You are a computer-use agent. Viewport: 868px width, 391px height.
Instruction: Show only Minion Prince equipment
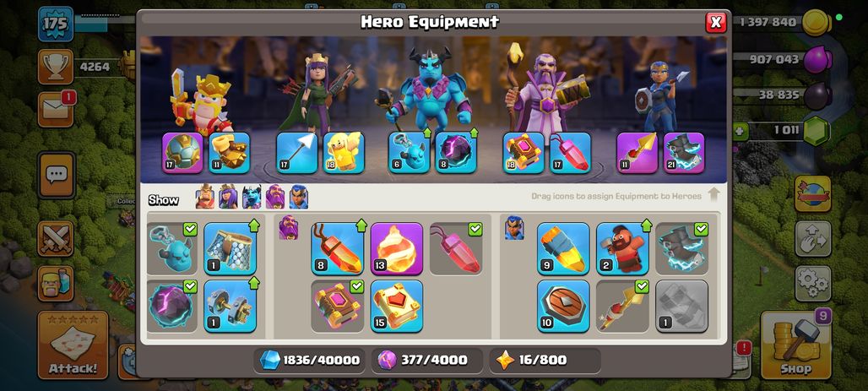(x=252, y=197)
